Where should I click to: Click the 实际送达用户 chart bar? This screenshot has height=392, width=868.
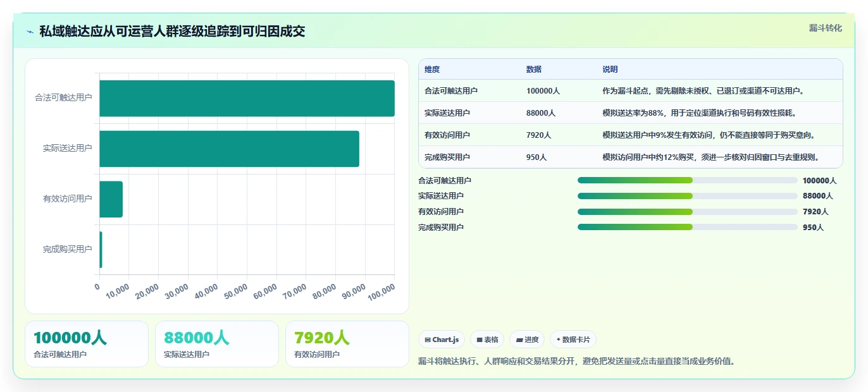tap(229, 149)
